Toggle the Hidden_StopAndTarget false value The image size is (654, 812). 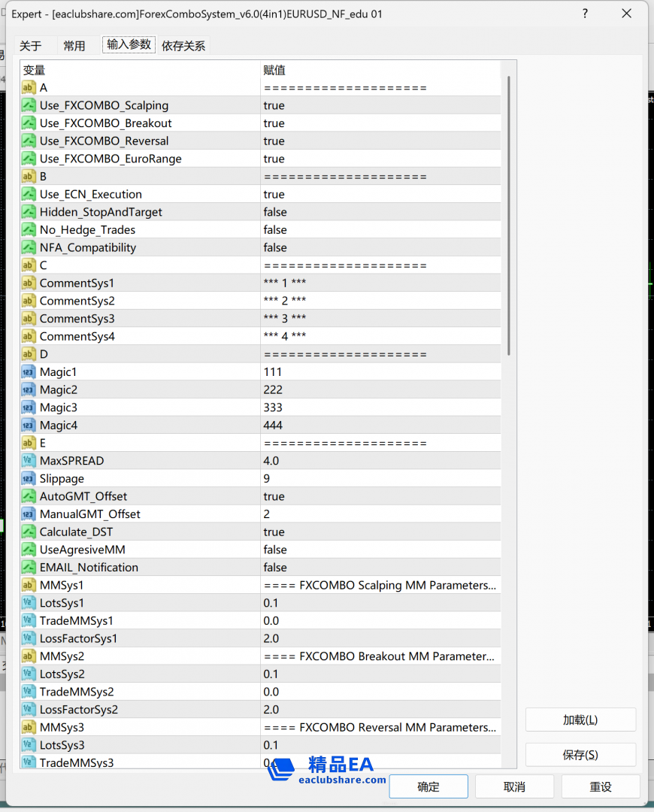[x=275, y=212]
